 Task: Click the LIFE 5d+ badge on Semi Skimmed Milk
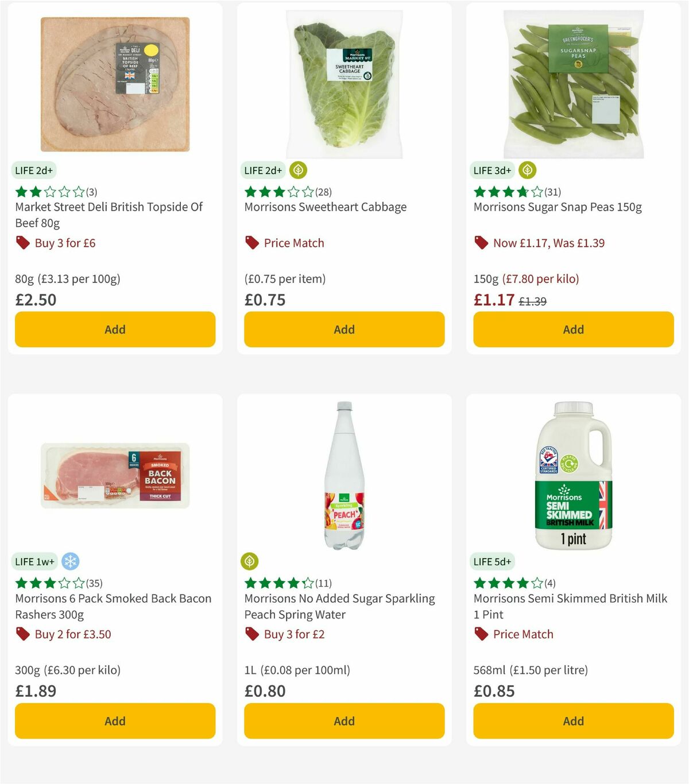coord(493,561)
